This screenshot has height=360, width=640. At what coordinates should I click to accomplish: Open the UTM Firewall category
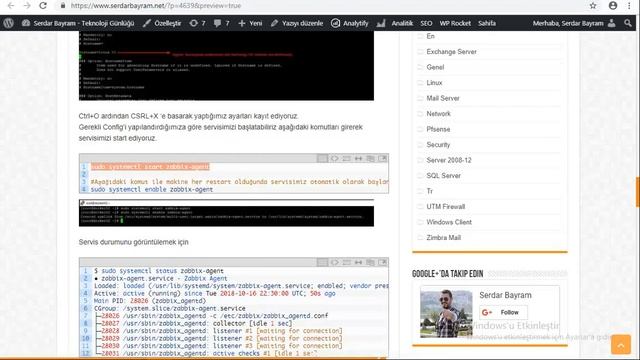[446, 207]
